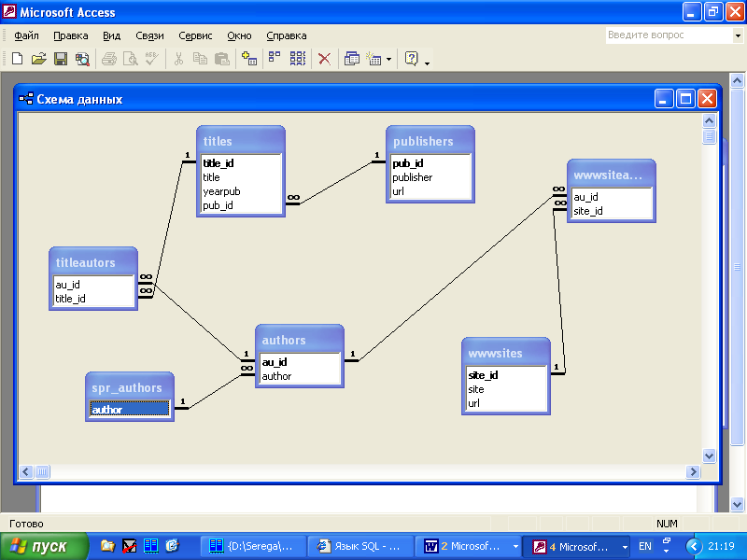Open the Вид menu
Image resolution: width=747 pixels, height=560 pixels.
click(x=111, y=35)
